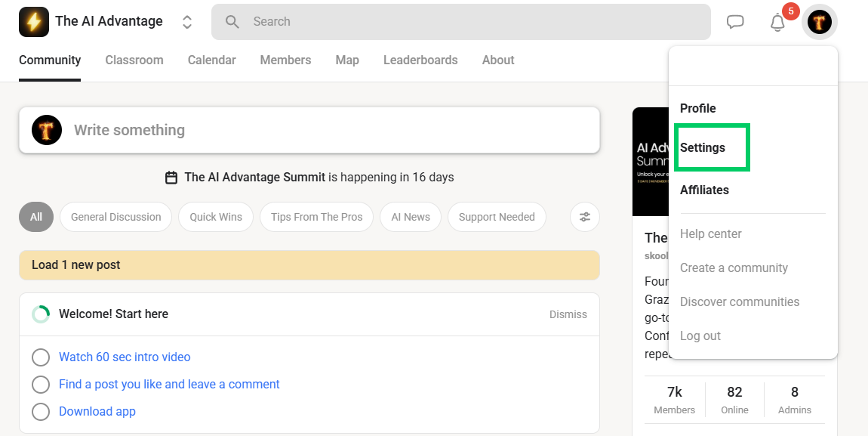Log out from the user menu
The image size is (868, 436).
tap(700, 336)
